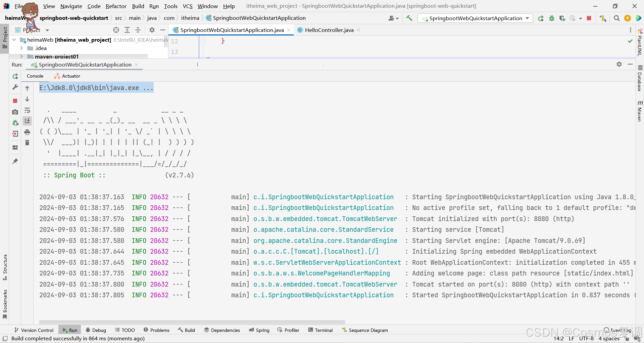The image size is (644, 343).
Task: Open editor tabs more options
Action: coord(631,30)
